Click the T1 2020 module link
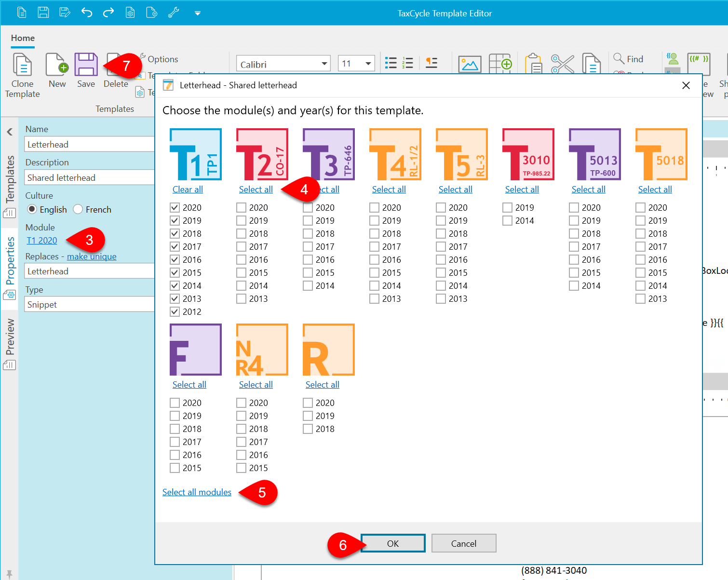This screenshot has width=728, height=580. (x=41, y=241)
